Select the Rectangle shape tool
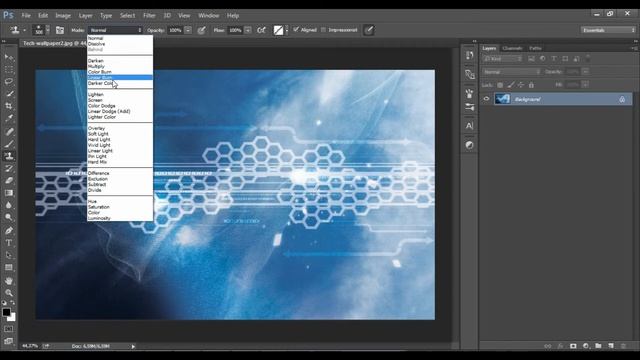 (9, 268)
